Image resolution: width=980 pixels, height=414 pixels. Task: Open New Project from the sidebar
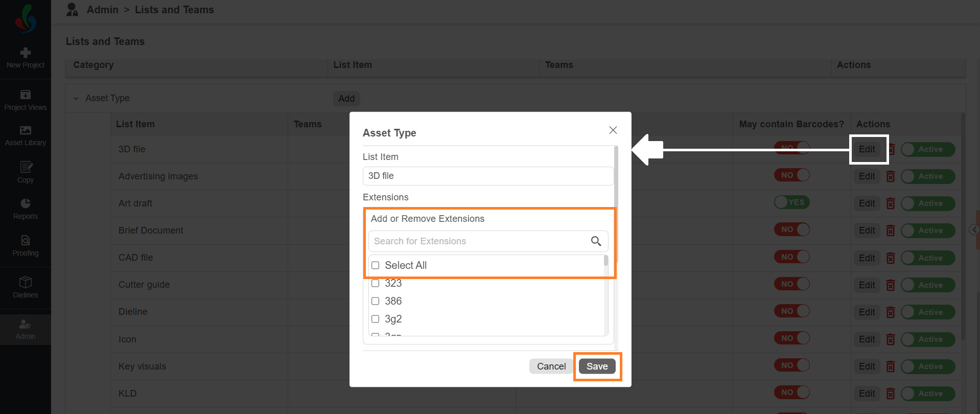point(26,58)
